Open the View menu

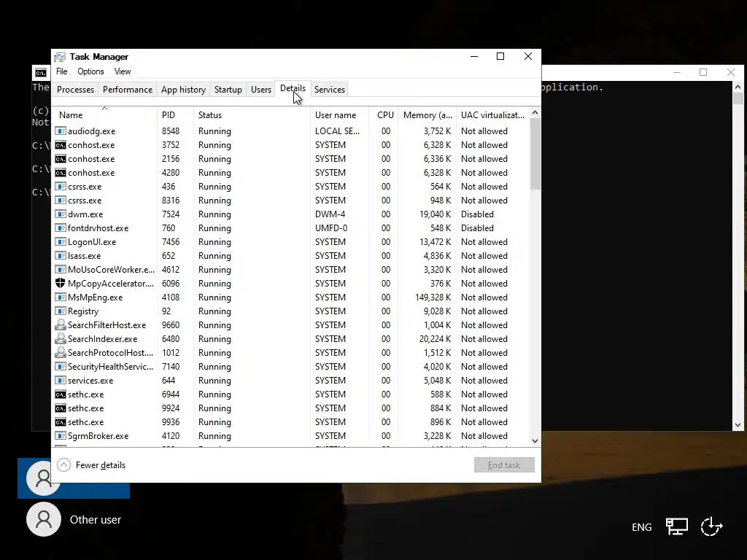coord(123,71)
